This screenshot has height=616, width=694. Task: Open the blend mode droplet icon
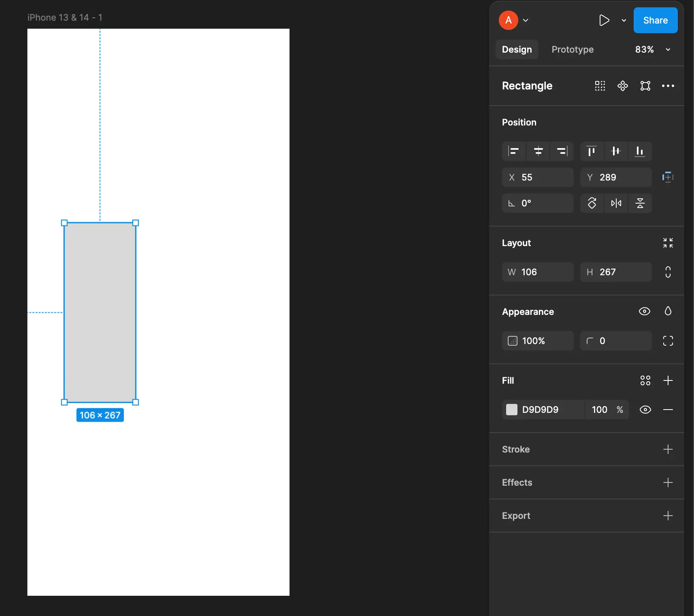point(668,311)
